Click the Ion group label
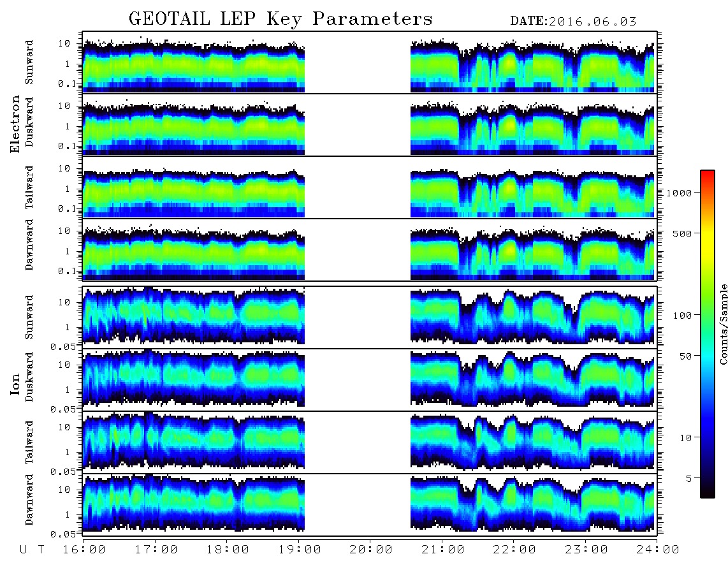This screenshot has height=561, width=728. point(15,384)
